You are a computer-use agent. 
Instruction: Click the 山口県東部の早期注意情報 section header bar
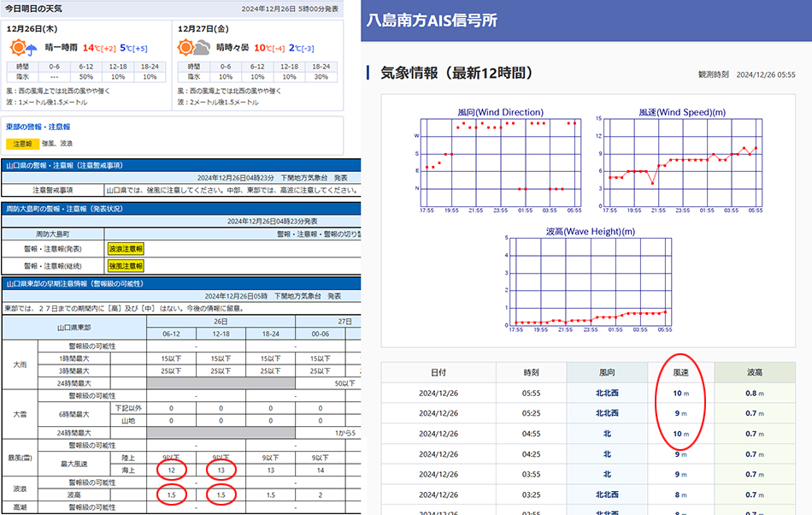pyautogui.click(x=77, y=282)
